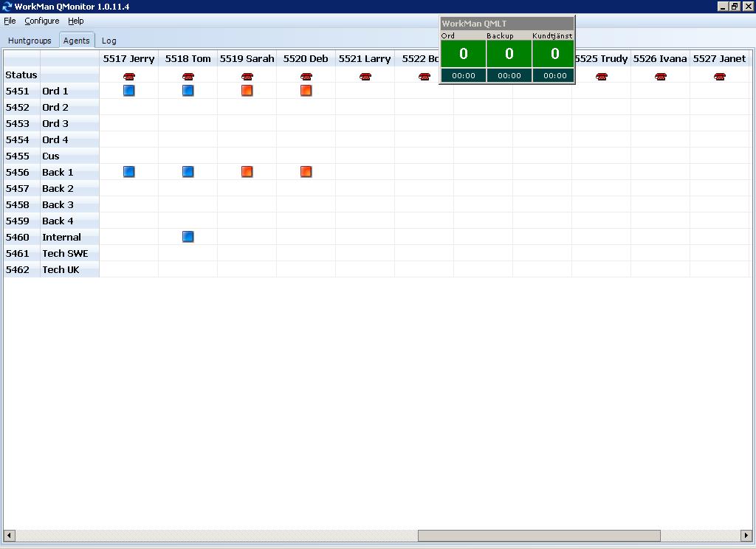Image resolution: width=756 pixels, height=549 pixels.
Task: Click Ivana's red phone status icon
Action: [x=661, y=76]
